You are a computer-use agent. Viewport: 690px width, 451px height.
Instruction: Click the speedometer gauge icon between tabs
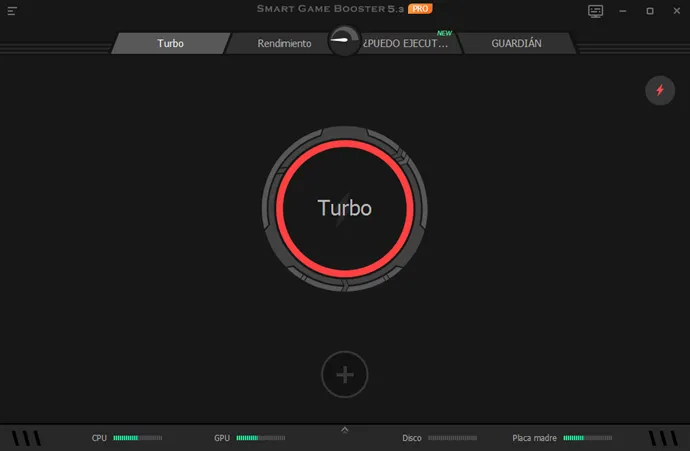point(344,40)
